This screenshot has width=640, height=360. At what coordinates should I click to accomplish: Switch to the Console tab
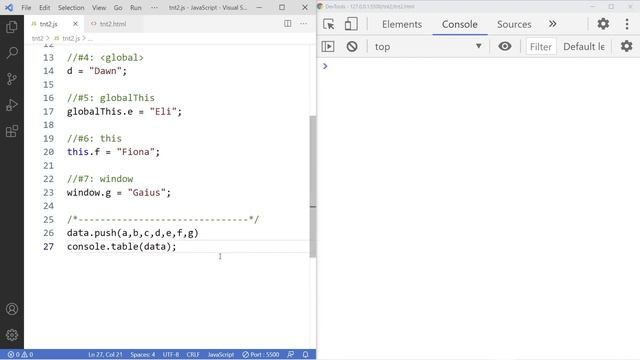[x=460, y=24]
